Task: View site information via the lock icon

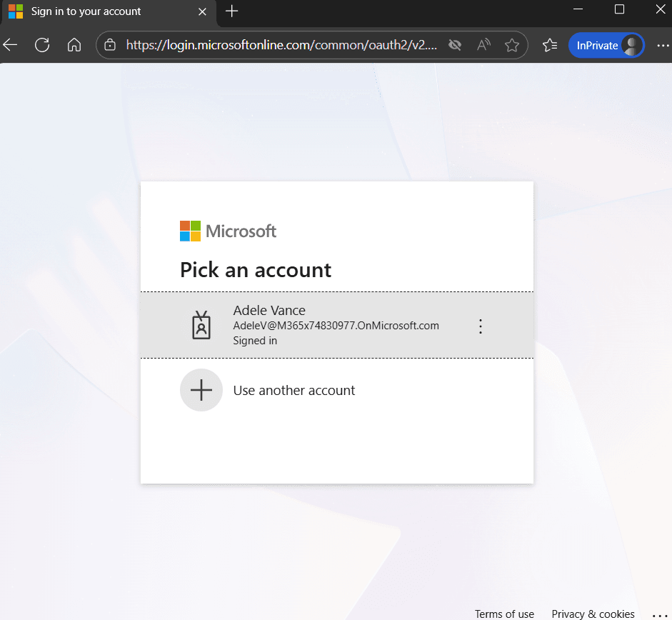Action: tap(110, 45)
